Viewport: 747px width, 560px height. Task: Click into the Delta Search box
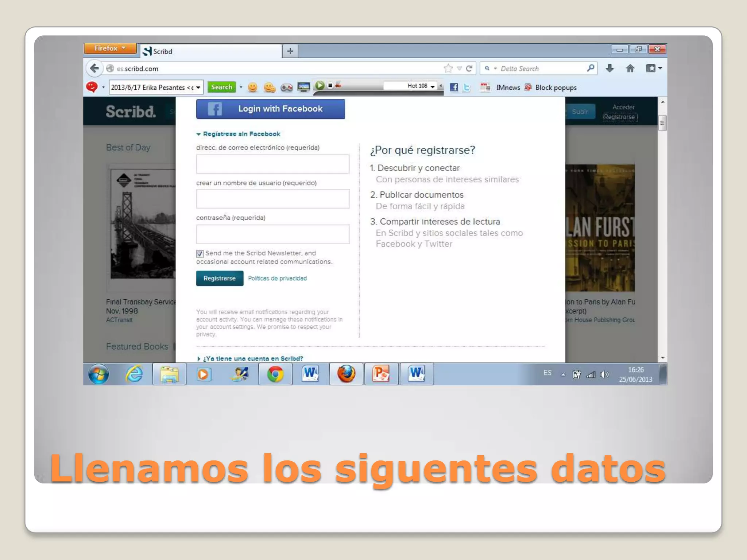click(542, 69)
